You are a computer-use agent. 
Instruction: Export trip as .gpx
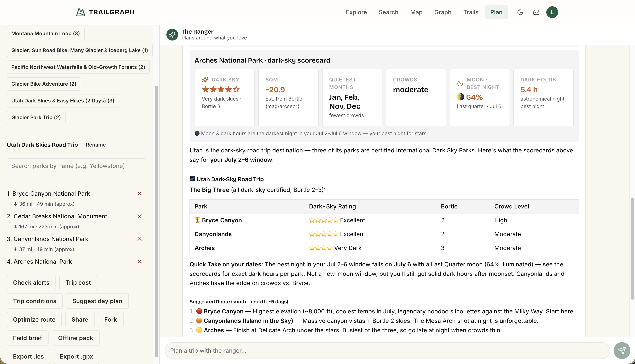point(76,356)
